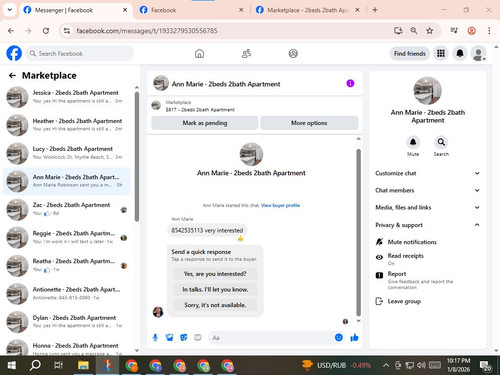
Task: Bookmark this page with star icon
Action: pos(430,31)
